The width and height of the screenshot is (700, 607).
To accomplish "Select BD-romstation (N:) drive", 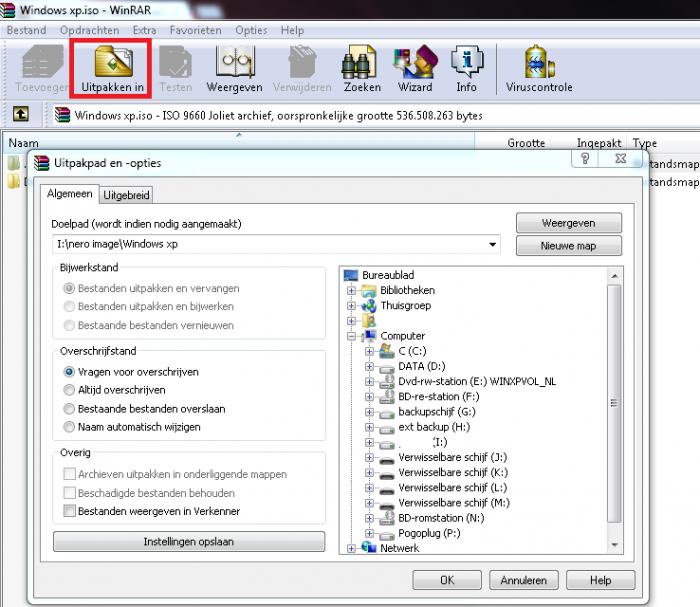I will (441, 518).
